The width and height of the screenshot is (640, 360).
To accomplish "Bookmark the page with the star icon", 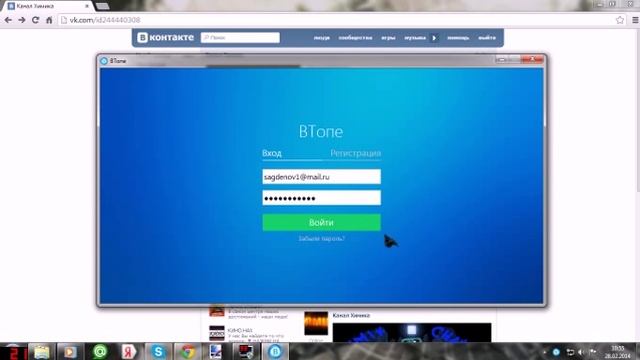I will coord(620,20).
